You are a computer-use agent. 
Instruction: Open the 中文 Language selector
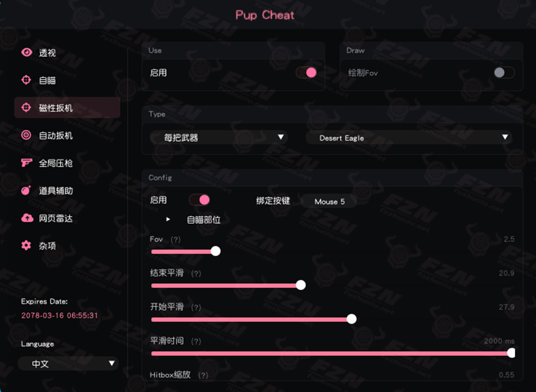coord(69,364)
